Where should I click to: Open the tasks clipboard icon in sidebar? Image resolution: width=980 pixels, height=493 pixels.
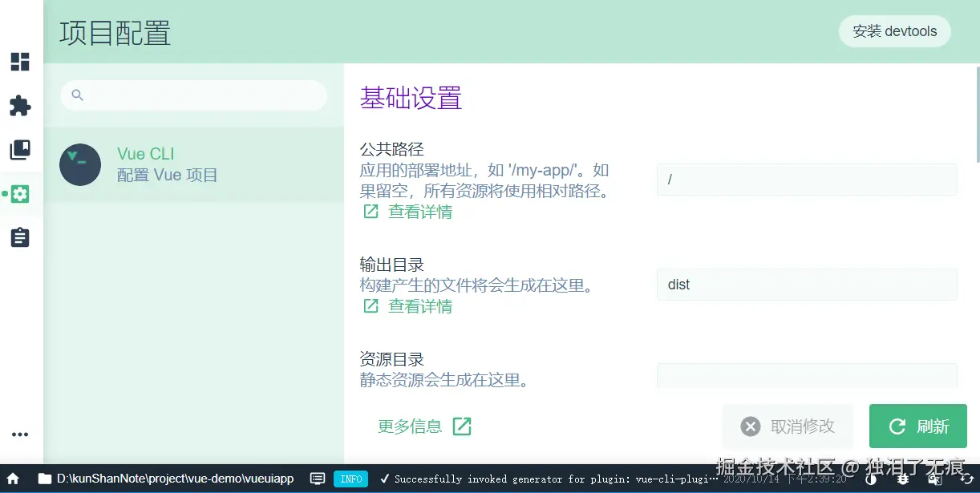20,237
